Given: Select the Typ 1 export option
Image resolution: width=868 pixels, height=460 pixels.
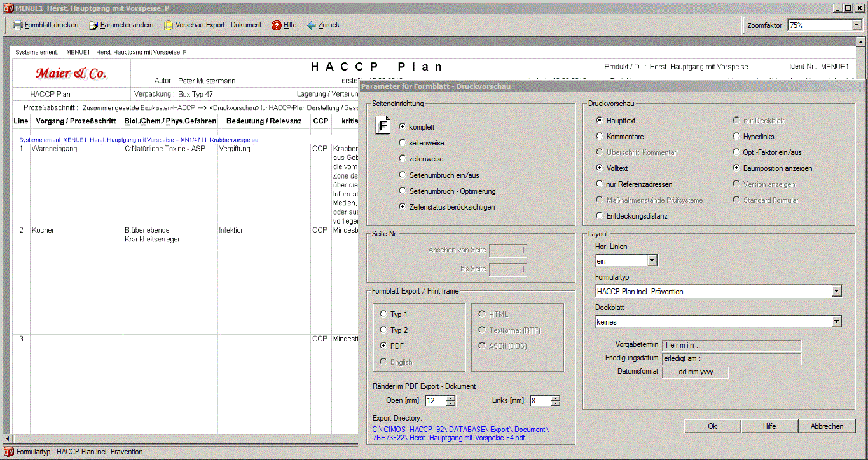Looking at the screenshot, I should [383, 315].
